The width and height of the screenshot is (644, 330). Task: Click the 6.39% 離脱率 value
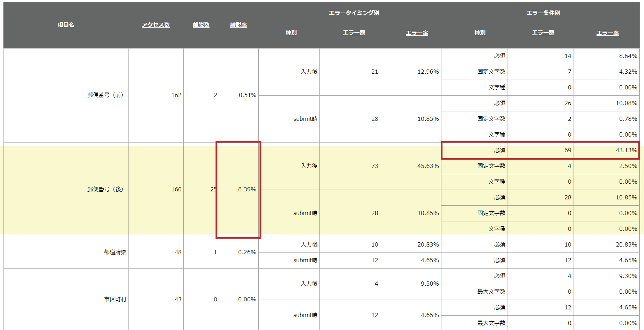(247, 189)
